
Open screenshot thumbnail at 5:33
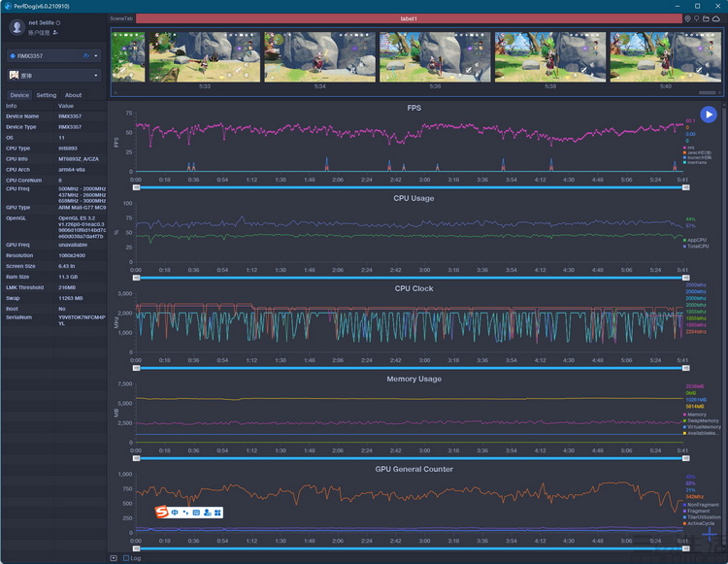pyautogui.click(x=205, y=57)
